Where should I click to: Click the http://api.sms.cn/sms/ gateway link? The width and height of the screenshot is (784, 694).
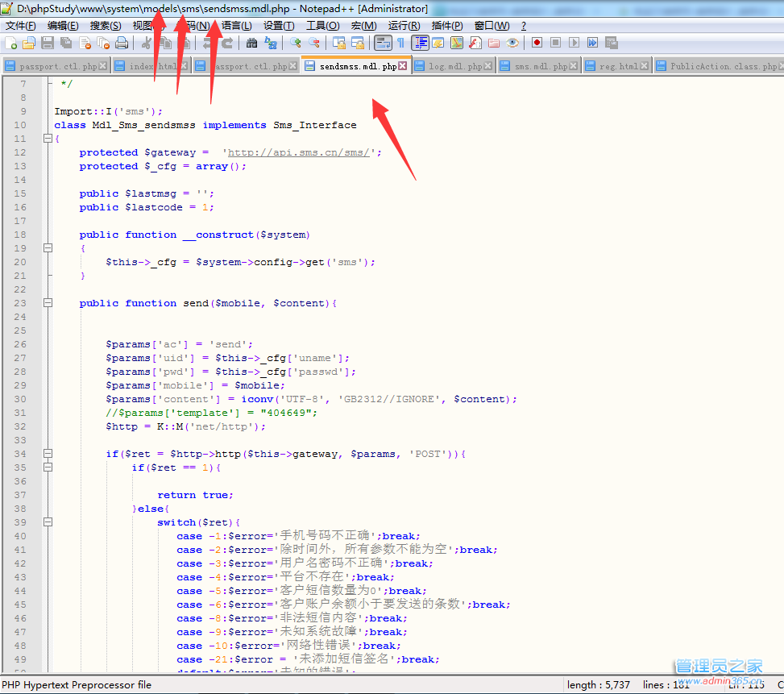pos(298,152)
